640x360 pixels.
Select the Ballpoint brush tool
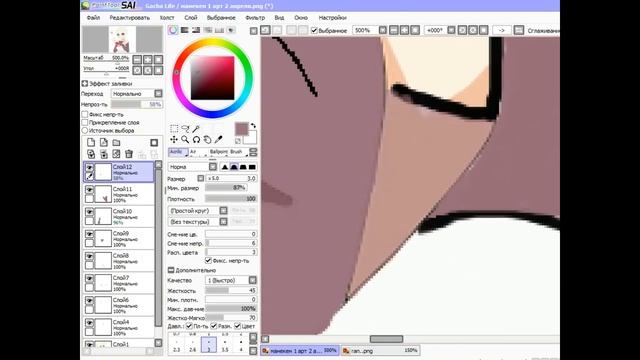click(x=218, y=152)
